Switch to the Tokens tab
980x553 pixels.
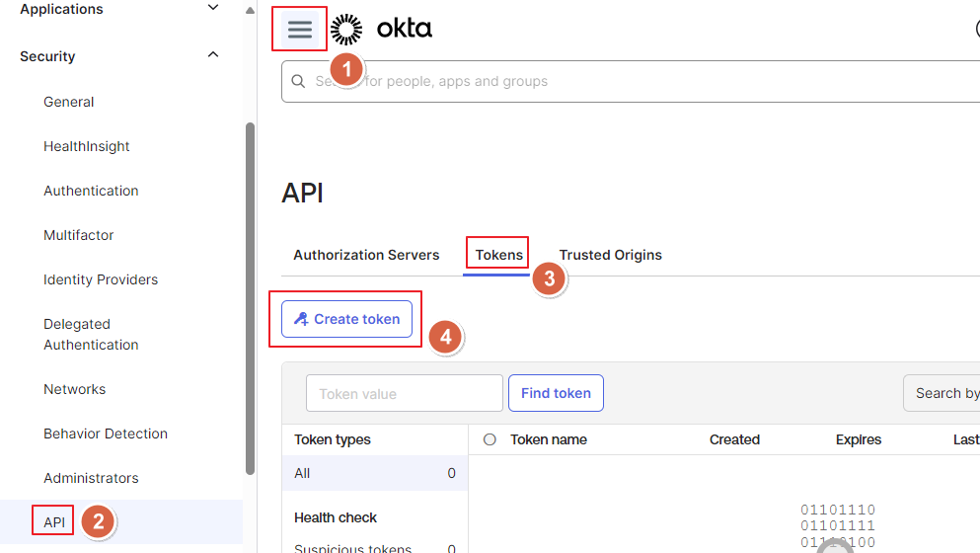[x=498, y=255]
